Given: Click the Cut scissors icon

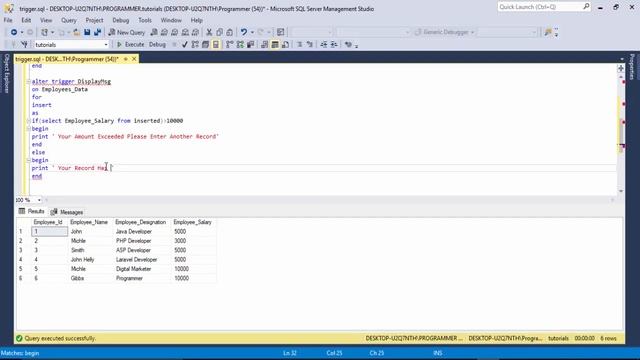Looking at the screenshot, I should click(x=209, y=32).
